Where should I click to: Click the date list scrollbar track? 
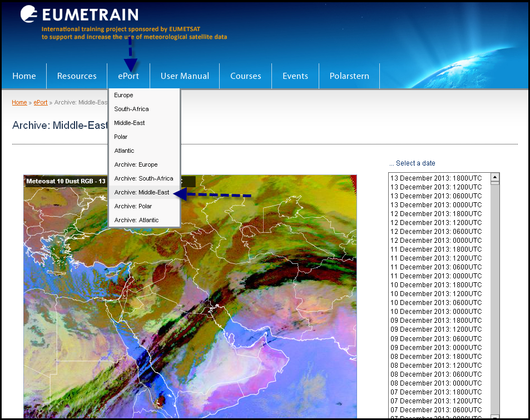click(x=494, y=299)
